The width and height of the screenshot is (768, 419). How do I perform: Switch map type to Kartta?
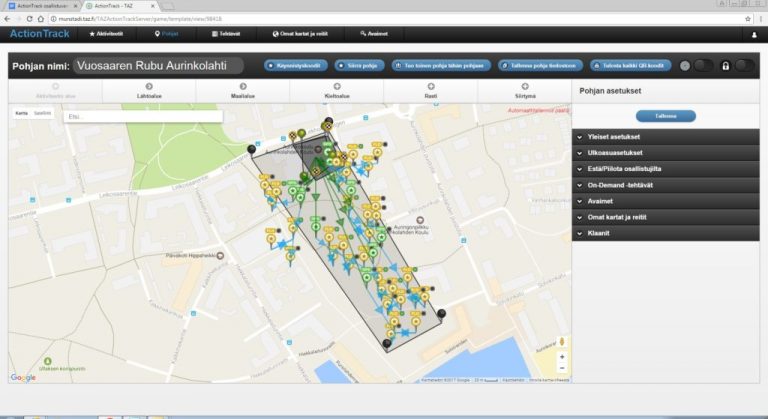tap(22, 113)
